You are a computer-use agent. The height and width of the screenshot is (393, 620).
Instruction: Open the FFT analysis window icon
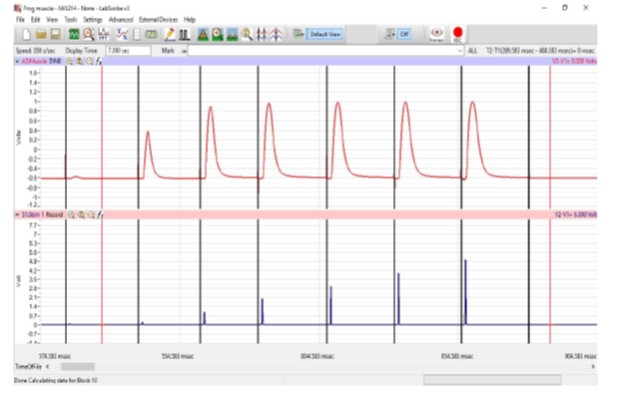[x=104, y=34]
